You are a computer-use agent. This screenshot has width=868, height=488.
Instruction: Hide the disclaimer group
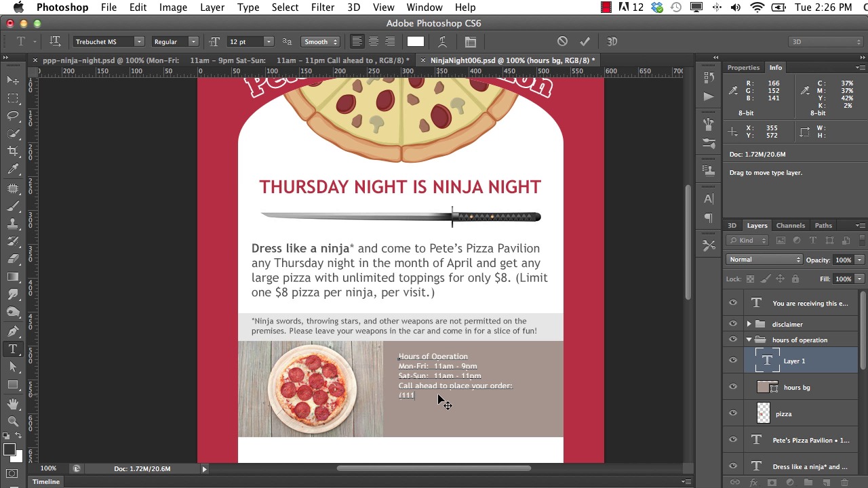(733, 324)
